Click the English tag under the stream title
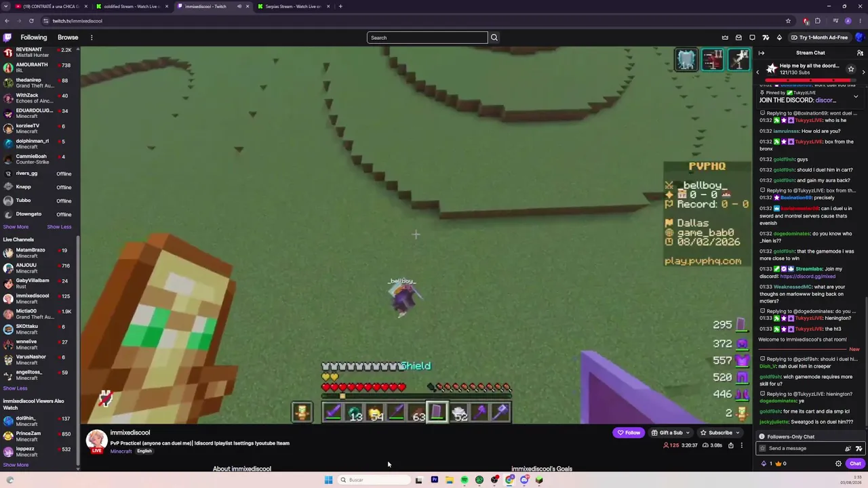 click(x=144, y=451)
